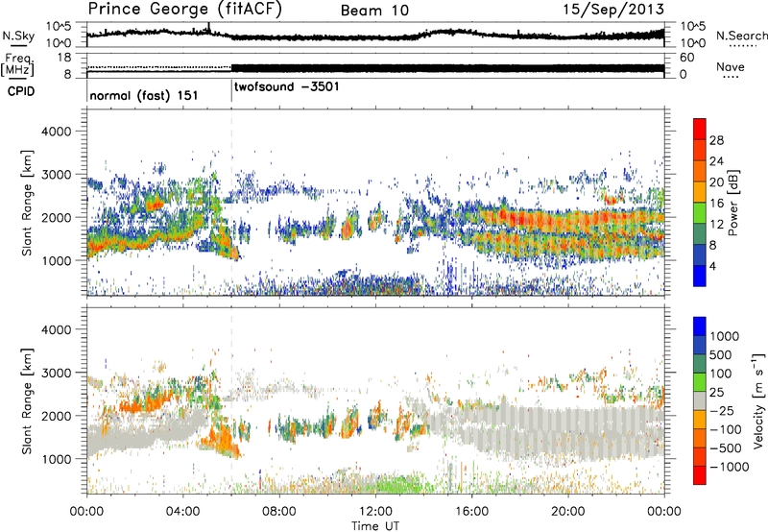Click the 'Slant Range [km]' label of velocity panel
Viewport: 768px width, 532px height.
(27, 400)
